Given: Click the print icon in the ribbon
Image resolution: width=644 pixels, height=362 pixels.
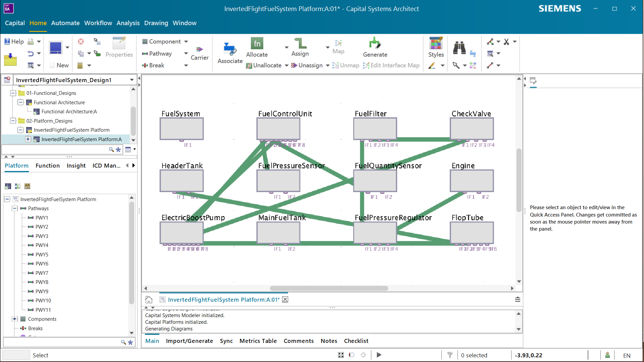Looking at the screenshot, I should pyautogui.click(x=31, y=42).
